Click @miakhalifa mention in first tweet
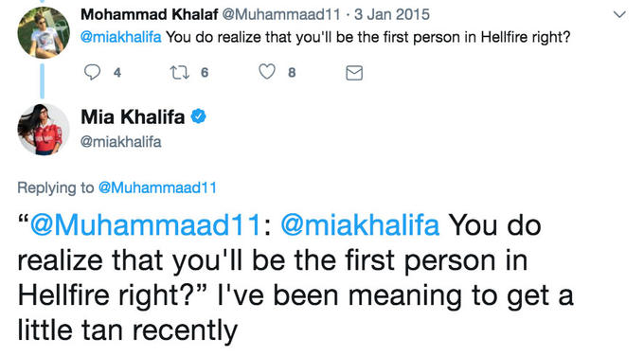 [x=121, y=37]
